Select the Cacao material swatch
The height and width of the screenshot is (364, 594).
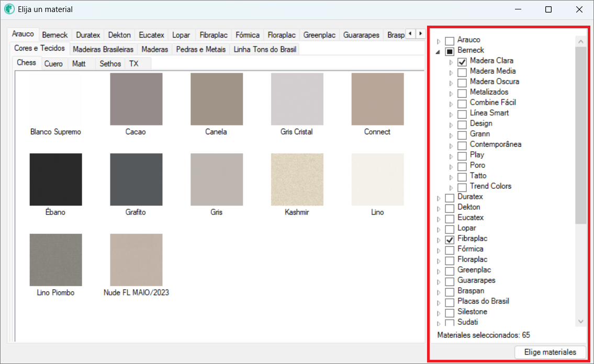pos(136,99)
